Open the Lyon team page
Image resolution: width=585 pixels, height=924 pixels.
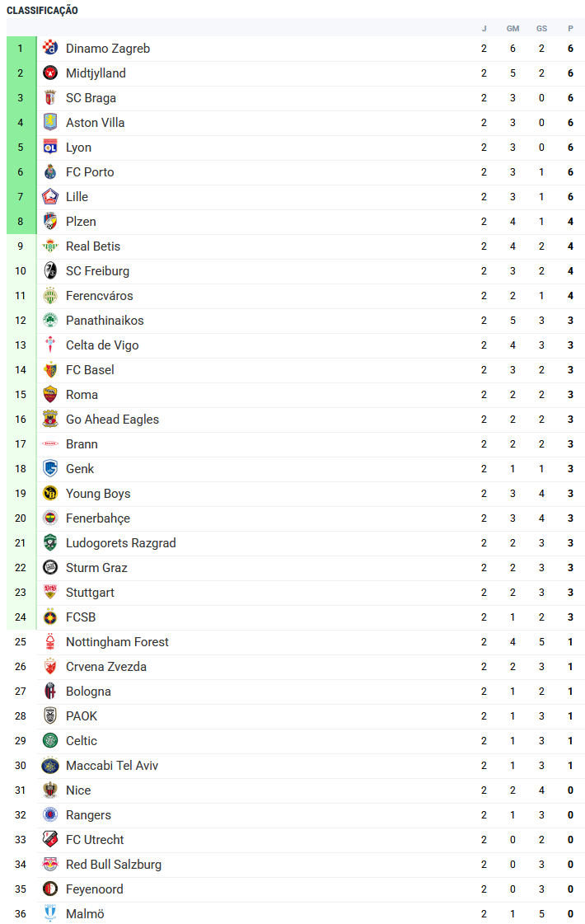pyautogui.click(x=78, y=148)
